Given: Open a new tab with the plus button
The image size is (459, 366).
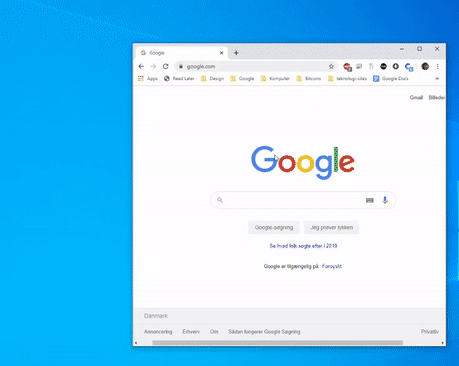Looking at the screenshot, I should pyautogui.click(x=236, y=53).
